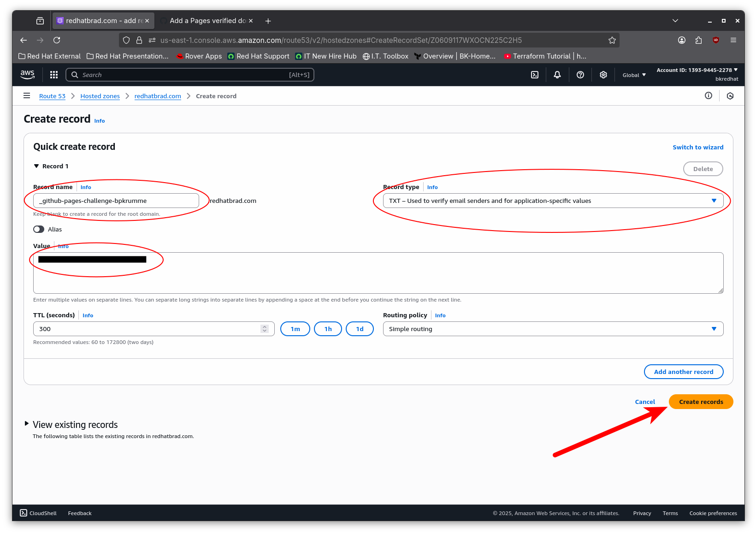Click the hexagon preferences icon near breadcrumbs
The image size is (756, 534).
[x=730, y=96]
